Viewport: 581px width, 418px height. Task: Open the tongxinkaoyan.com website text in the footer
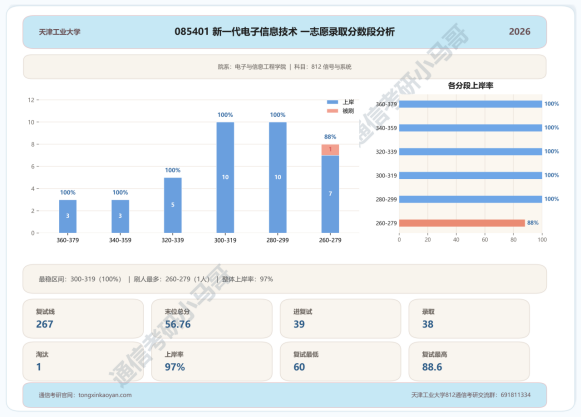click(105, 395)
